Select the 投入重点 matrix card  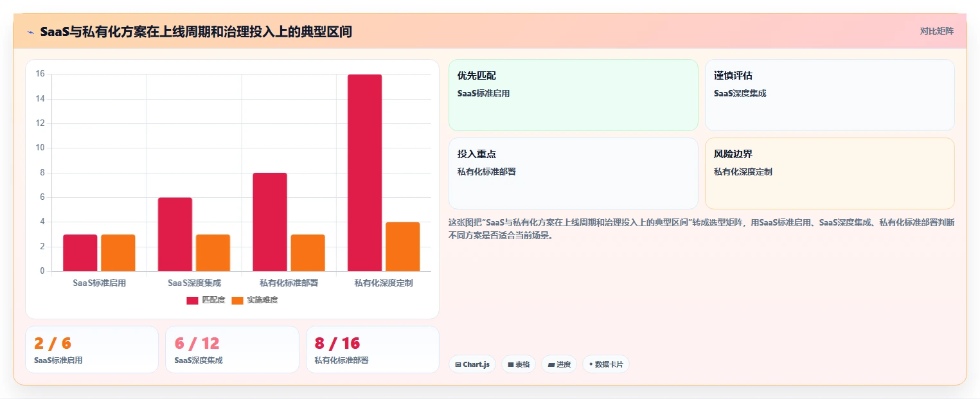coord(573,173)
